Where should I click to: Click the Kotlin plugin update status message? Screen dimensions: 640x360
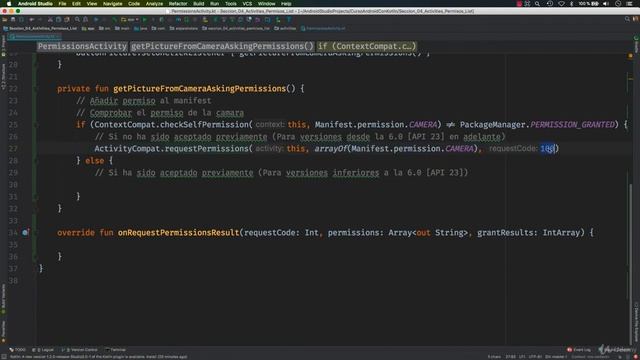[99, 357]
